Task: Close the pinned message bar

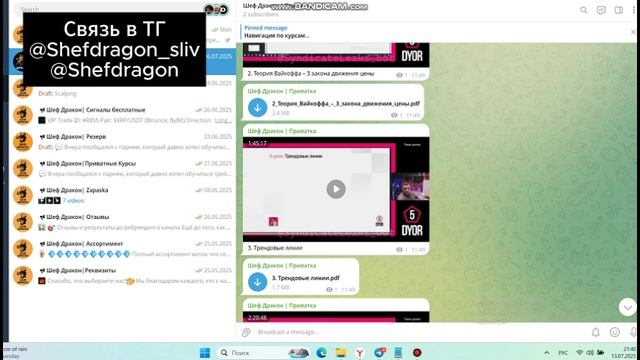Action: coord(633,31)
